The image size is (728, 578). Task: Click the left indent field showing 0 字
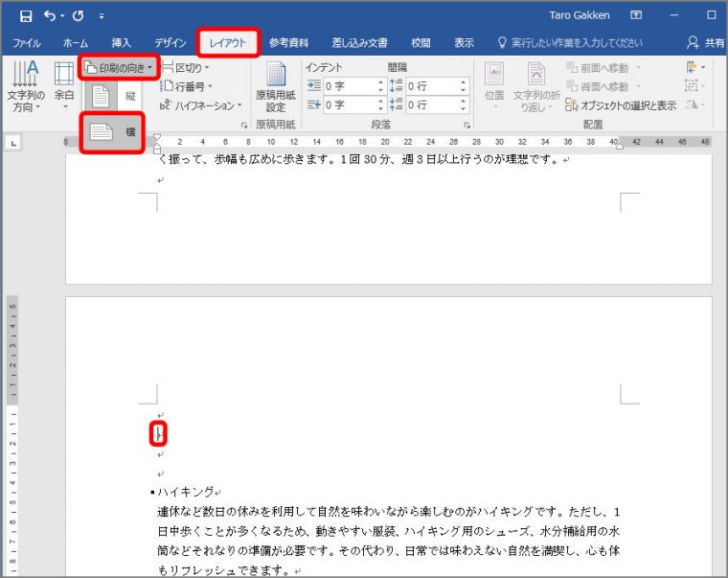coord(350,86)
